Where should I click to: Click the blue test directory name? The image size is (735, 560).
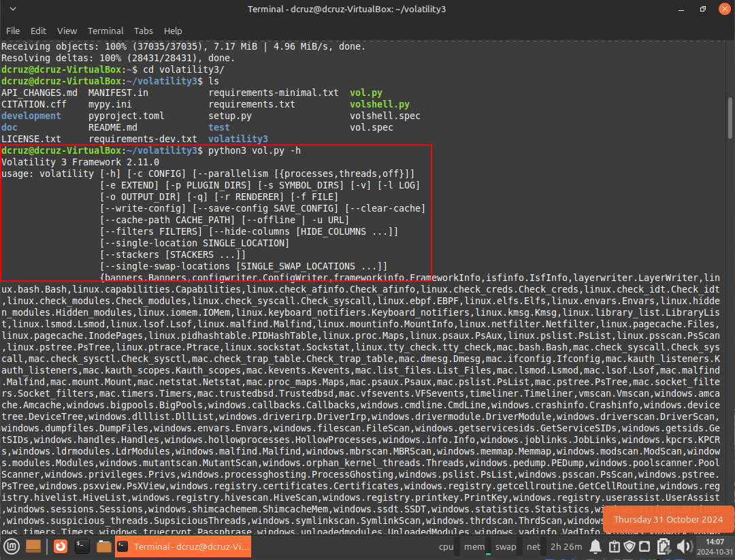point(219,127)
